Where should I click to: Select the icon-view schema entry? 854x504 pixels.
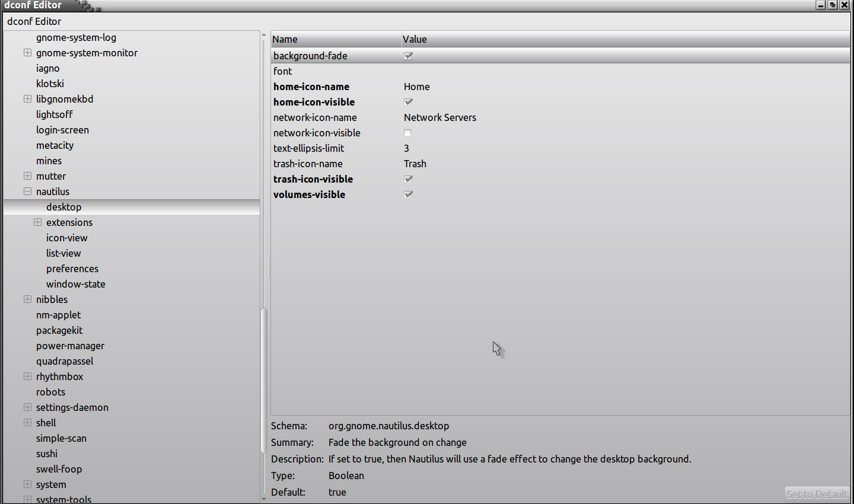point(67,238)
